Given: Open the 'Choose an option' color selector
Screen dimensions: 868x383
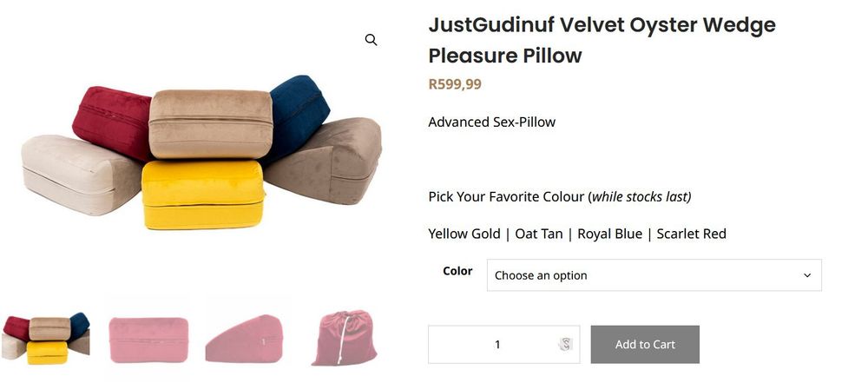Looking at the screenshot, I should pyautogui.click(x=654, y=275).
